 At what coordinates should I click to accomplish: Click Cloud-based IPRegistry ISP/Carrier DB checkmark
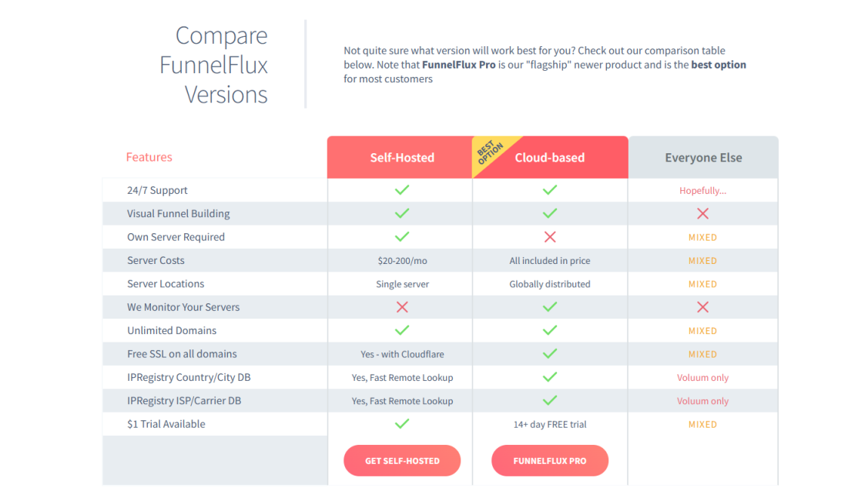(x=549, y=401)
